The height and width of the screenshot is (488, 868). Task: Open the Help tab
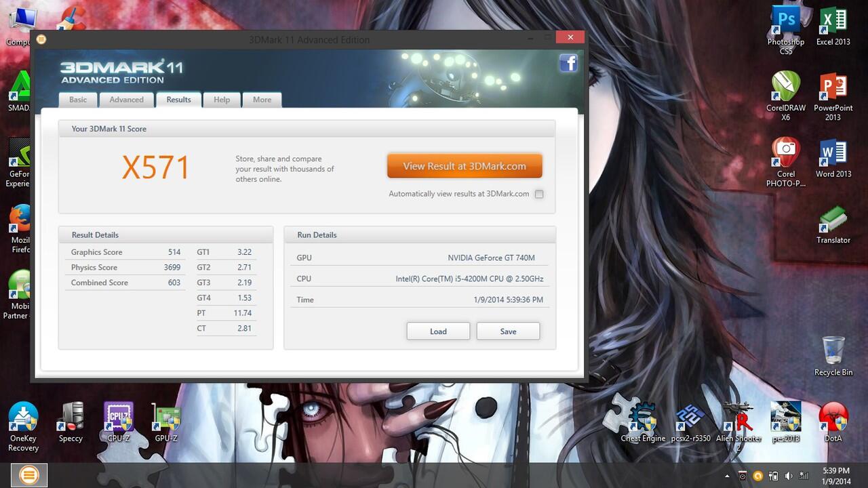(x=222, y=100)
